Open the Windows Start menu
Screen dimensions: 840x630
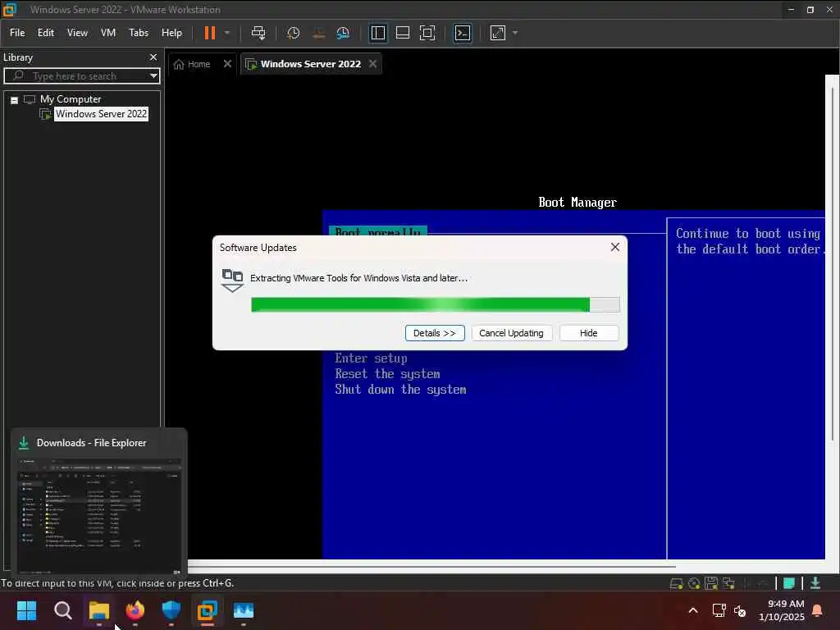tap(26, 610)
